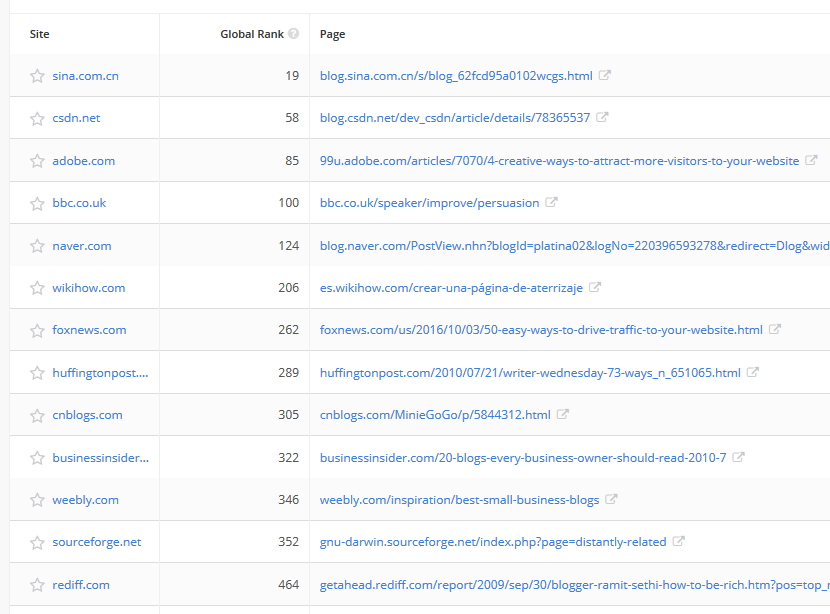Open the adobe.com page link icon
The image size is (830, 614).
point(812,160)
